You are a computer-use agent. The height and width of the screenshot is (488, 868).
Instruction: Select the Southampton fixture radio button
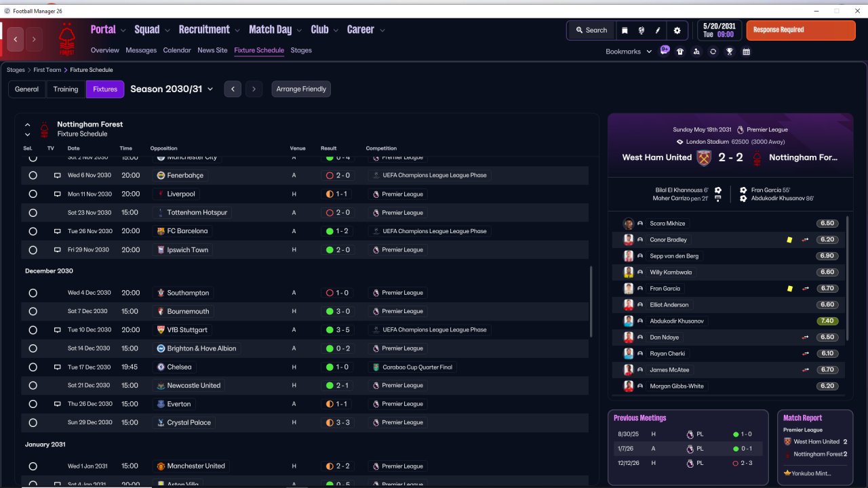(33, 293)
